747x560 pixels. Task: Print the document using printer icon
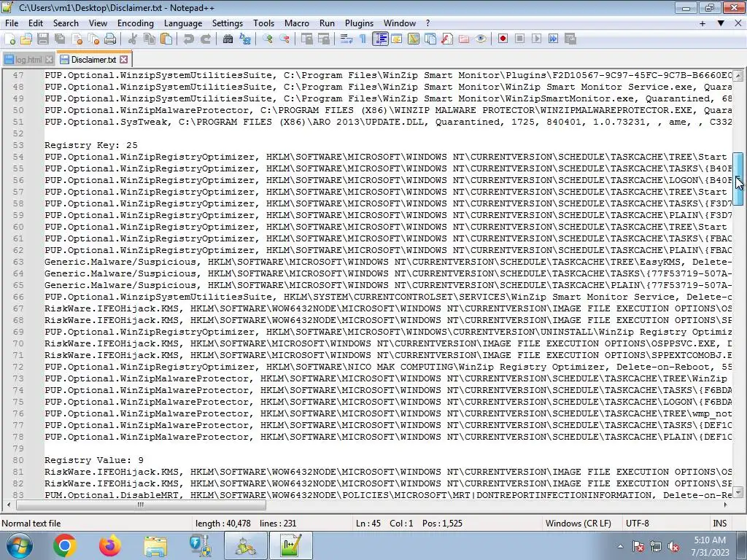110,39
